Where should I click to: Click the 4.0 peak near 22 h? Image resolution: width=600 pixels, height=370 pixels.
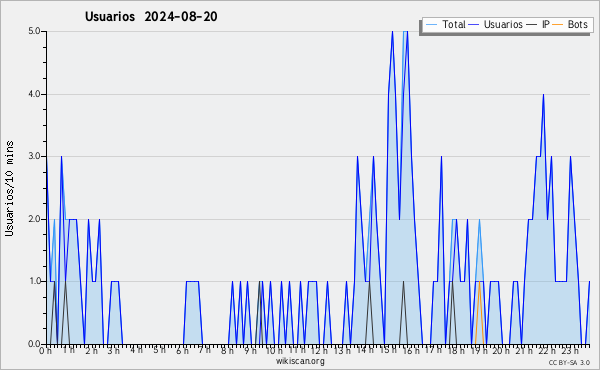[543, 95]
